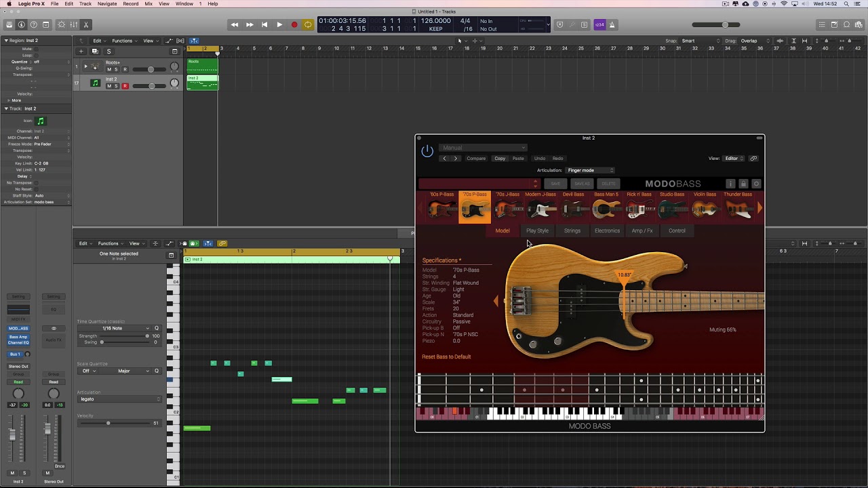
Task: Expand the More disclosure in Region inspector
Action: pyautogui.click(x=8, y=100)
